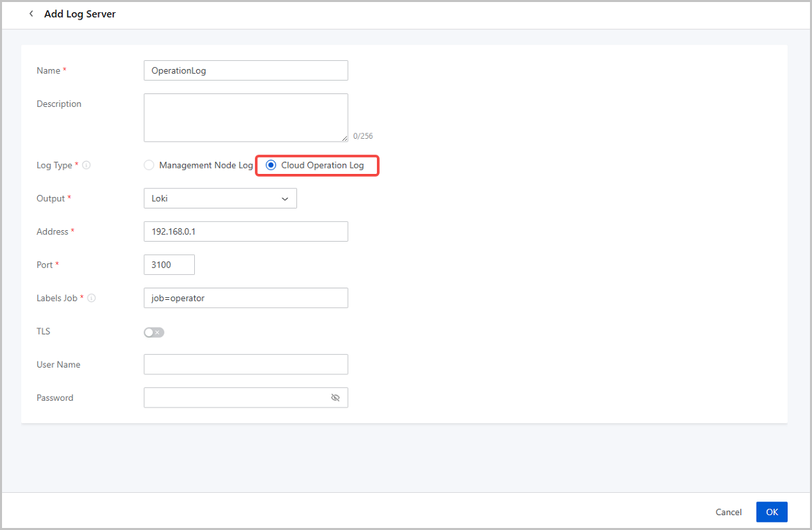Open the Output dropdown showing Loki
This screenshot has height=530, width=812.
point(213,198)
